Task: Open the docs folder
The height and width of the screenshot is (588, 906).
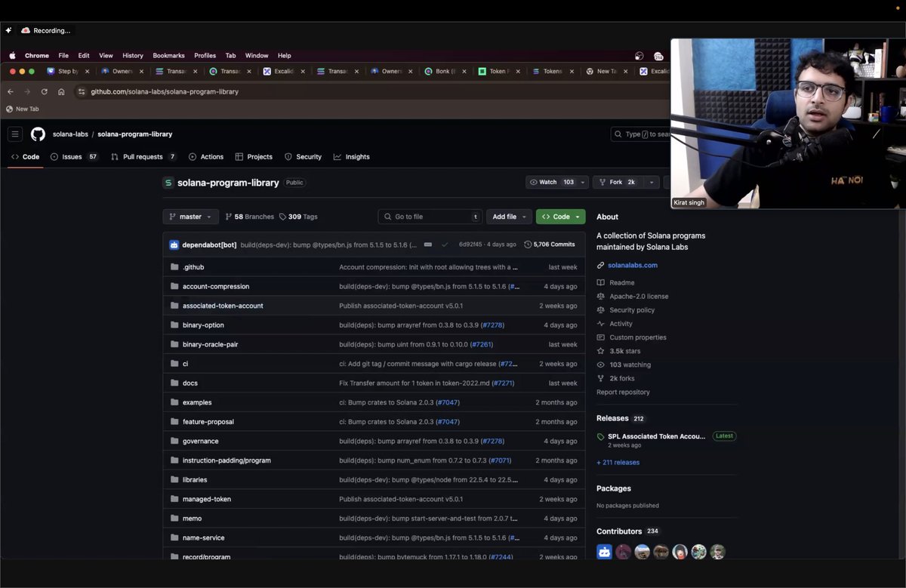Action: (190, 383)
